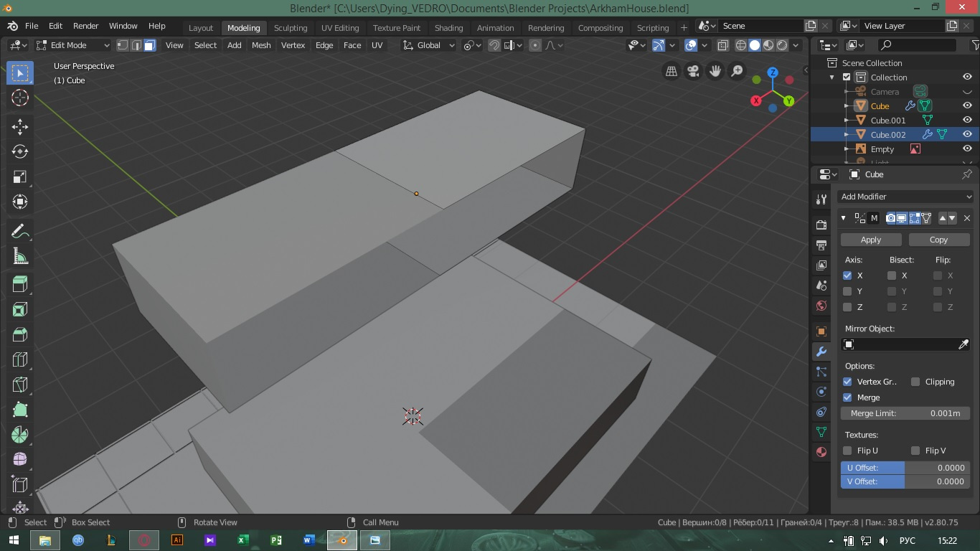Adjust the U Offset slider
This screenshot has width=980, height=551.
tap(905, 468)
